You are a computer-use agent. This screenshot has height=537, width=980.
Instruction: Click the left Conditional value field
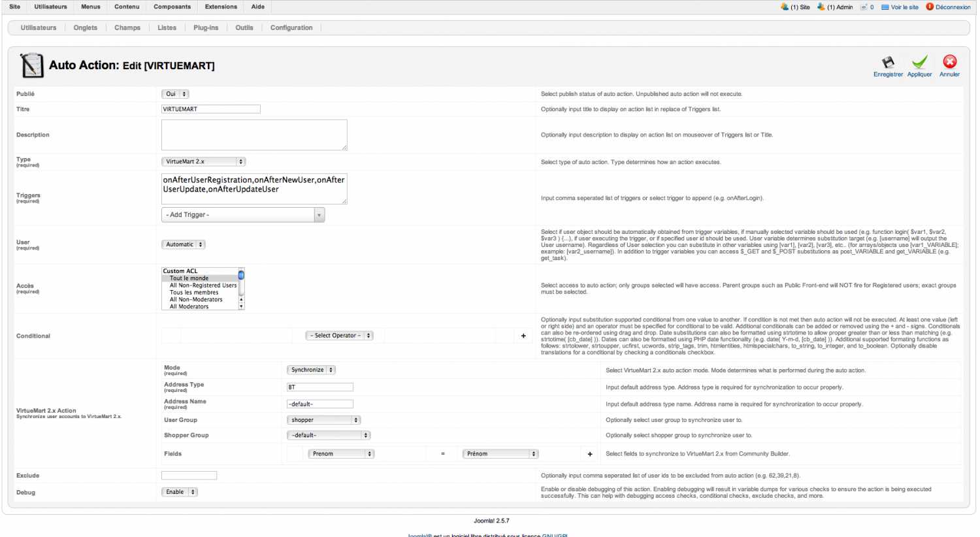point(237,336)
